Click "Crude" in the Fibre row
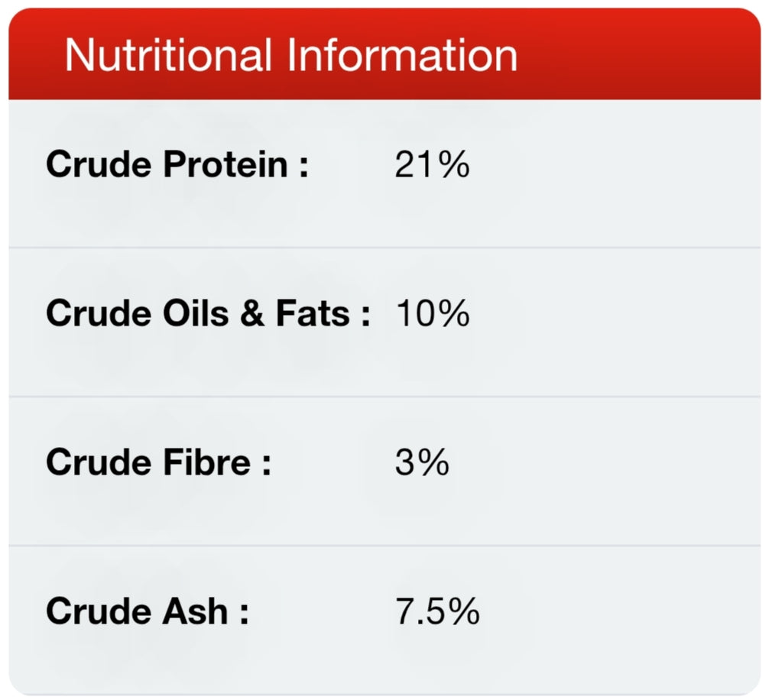772x700 pixels. [x=99, y=462]
